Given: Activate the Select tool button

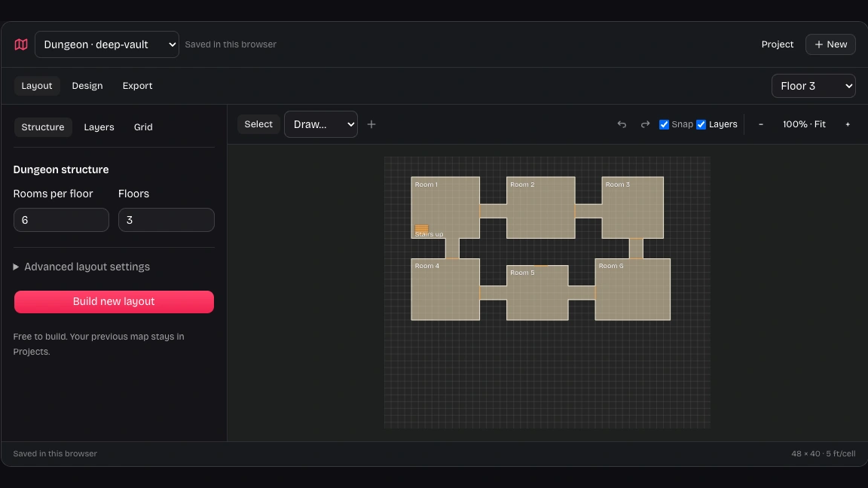Looking at the screenshot, I should (258, 124).
